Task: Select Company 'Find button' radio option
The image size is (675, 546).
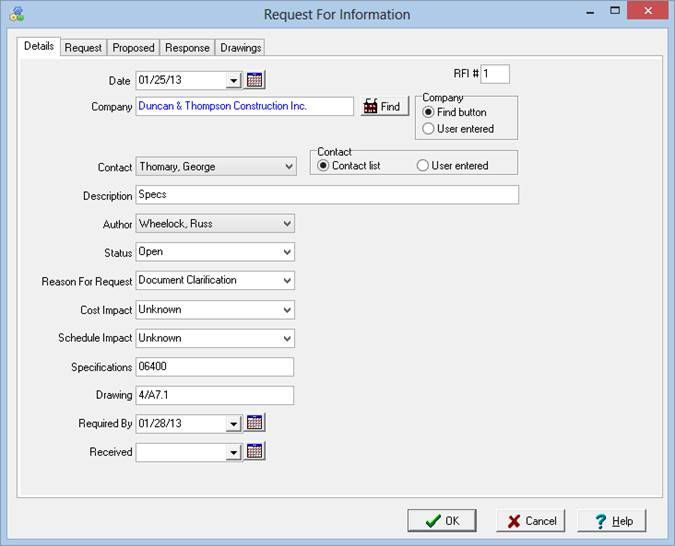Action: [x=429, y=113]
